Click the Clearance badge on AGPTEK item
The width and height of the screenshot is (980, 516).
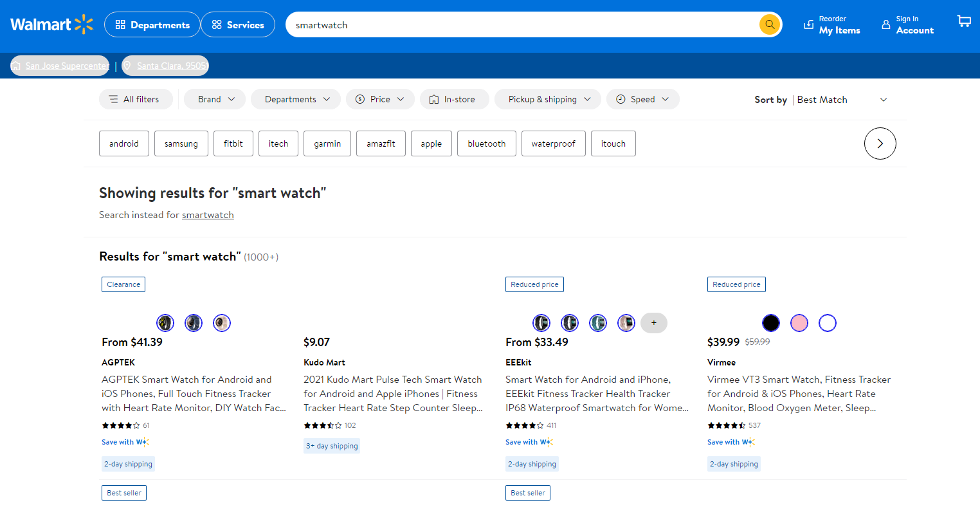123,284
